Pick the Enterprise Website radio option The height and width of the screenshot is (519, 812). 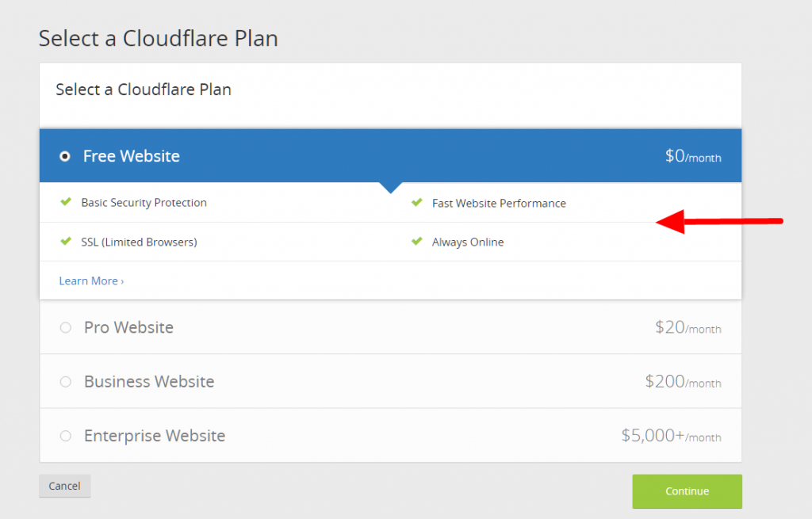66,436
